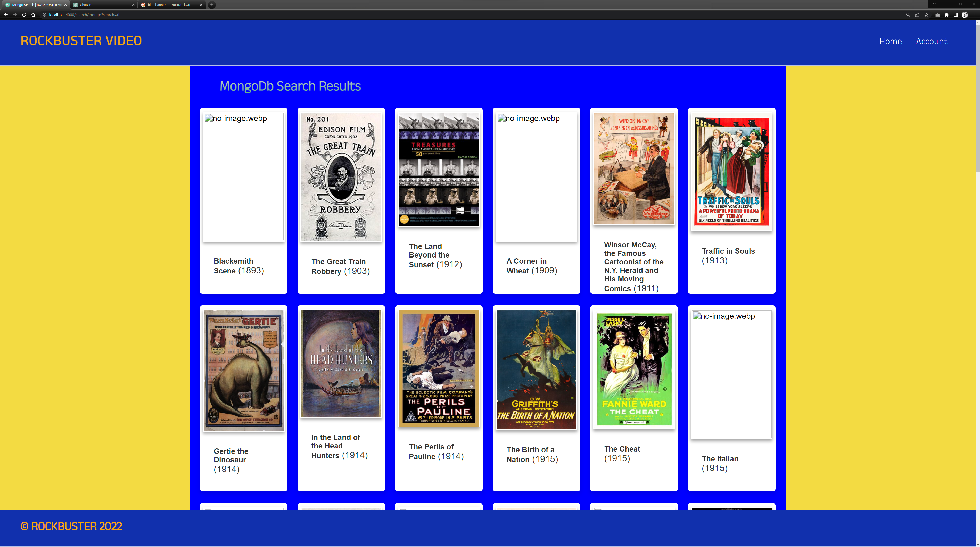Screen dimensions: 980x547
Task: Click A Corner in Wheat (1909) title
Action: click(531, 266)
